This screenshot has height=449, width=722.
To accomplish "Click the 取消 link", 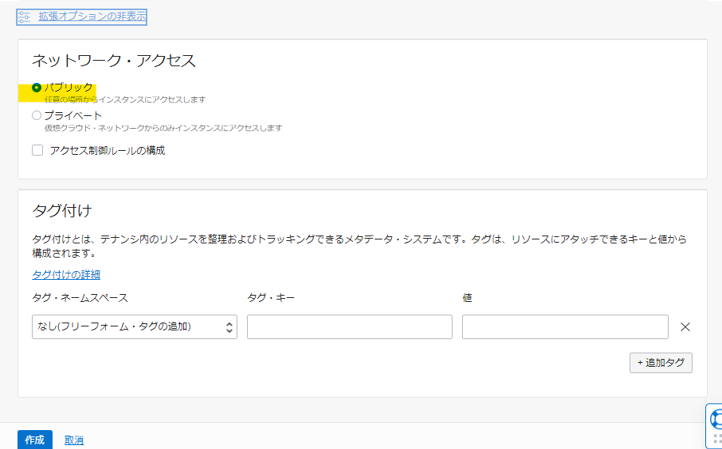I will click(x=74, y=440).
